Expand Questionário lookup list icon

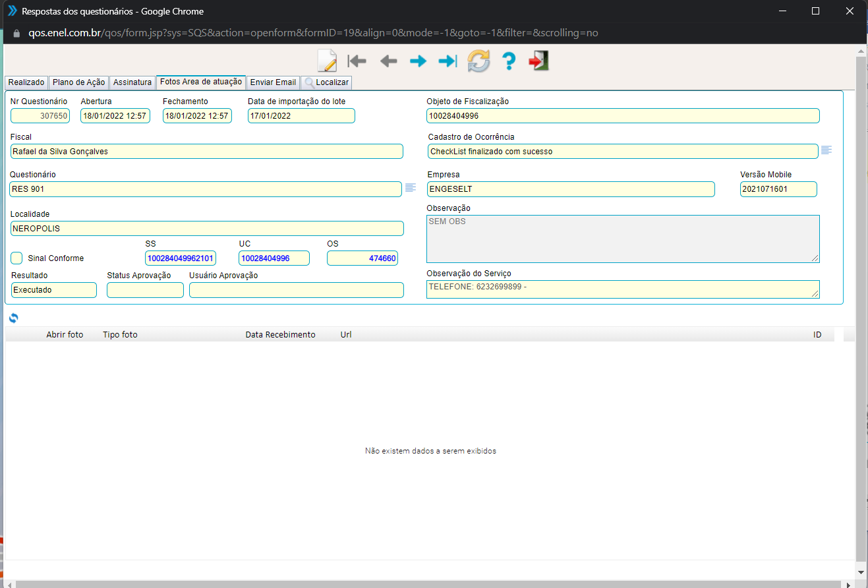tap(411, 189)
